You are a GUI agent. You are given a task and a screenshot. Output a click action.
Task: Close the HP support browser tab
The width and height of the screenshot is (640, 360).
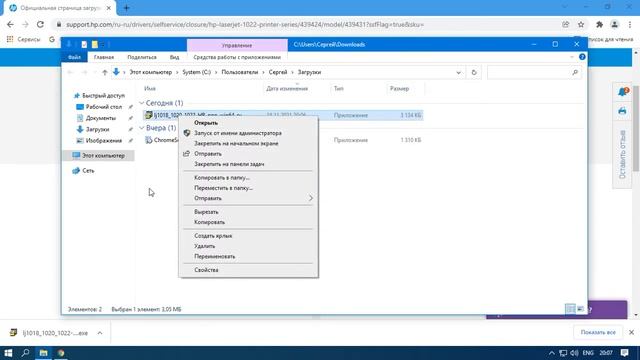pyautogui.click(x=109, y=8)
